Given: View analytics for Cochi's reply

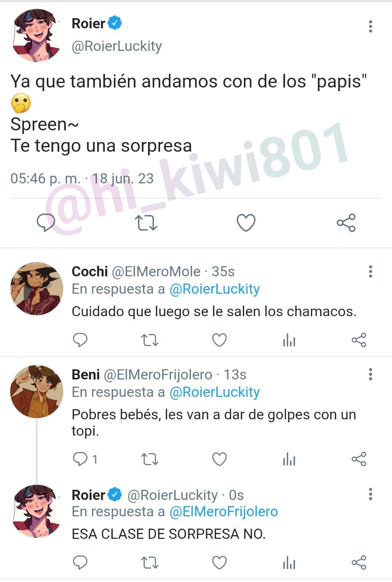Looking at the screenshot, I should coord(289,341).
